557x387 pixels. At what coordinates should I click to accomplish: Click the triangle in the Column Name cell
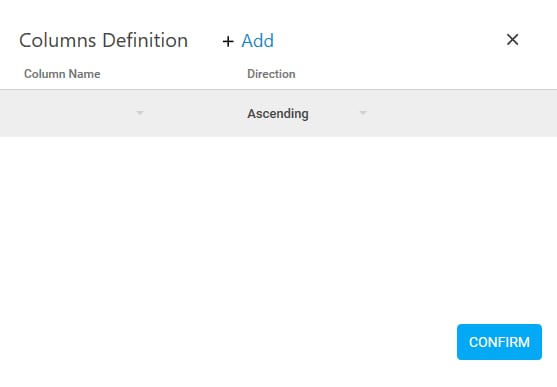[x=140, y=113]
